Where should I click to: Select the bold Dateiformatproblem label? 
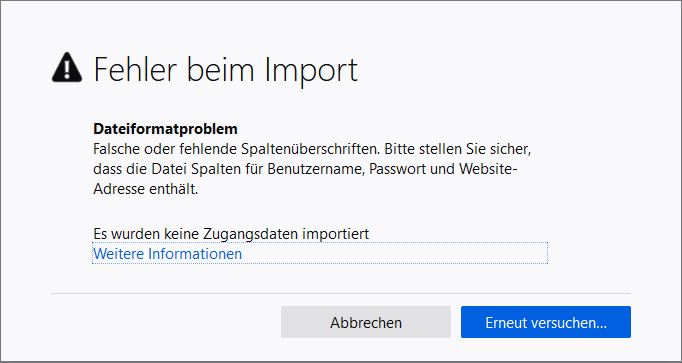coord(165,129)
